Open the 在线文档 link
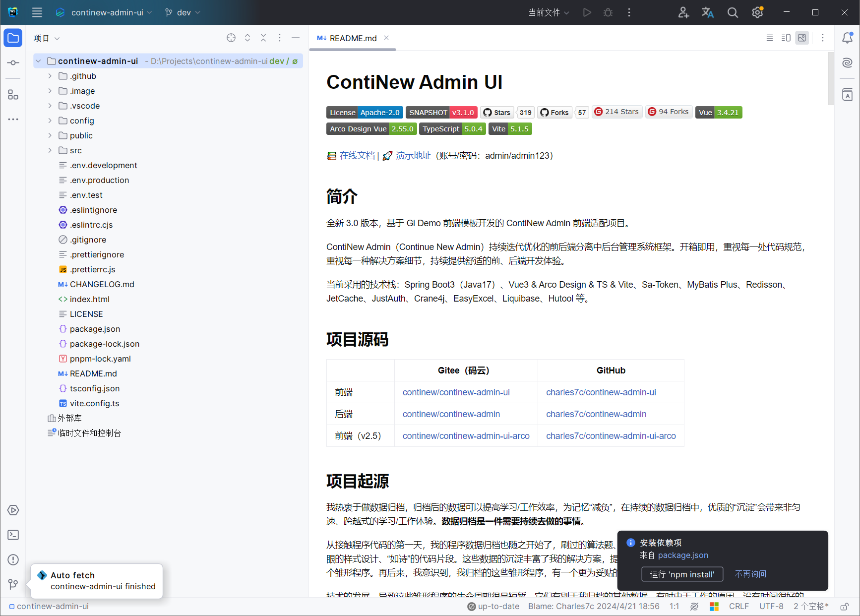860x616 pixels. pos(357,156)
